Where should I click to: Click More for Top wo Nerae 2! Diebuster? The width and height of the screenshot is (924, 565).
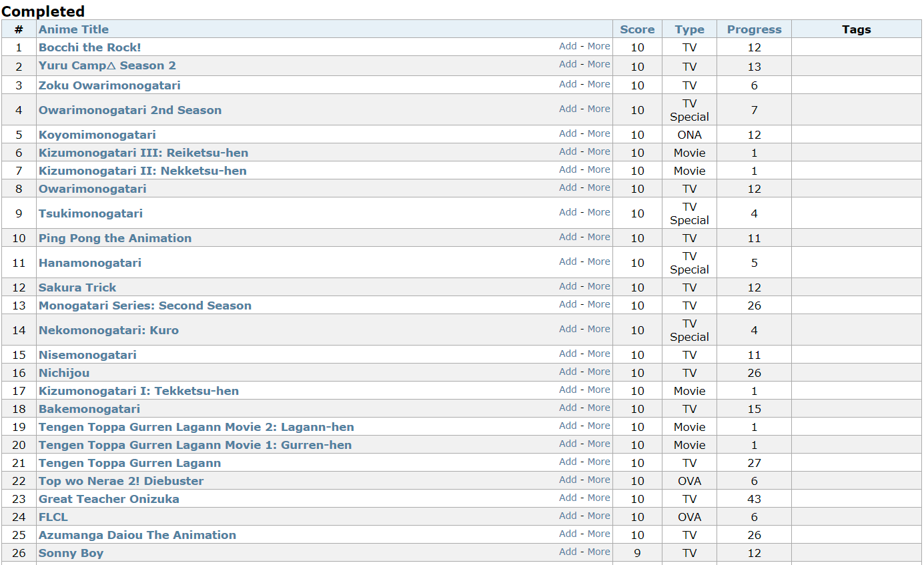point(598,480)
